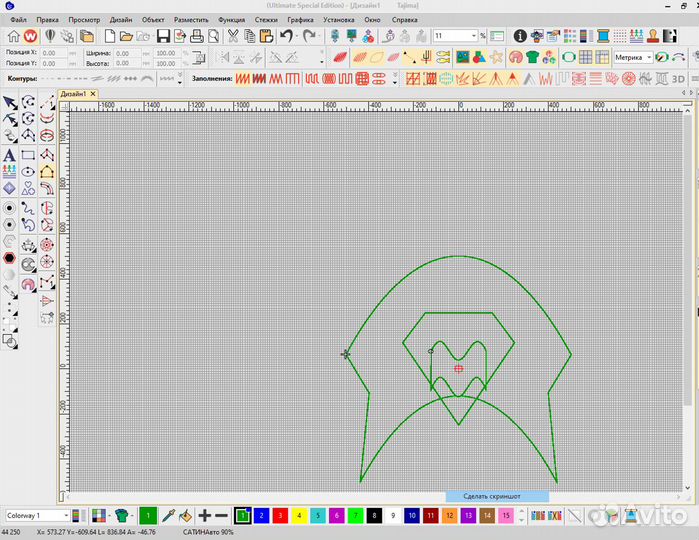This screenshot has width=699, height=540.
Task: Open an existing design file via folder icon
Action: (x=126, y=36)
